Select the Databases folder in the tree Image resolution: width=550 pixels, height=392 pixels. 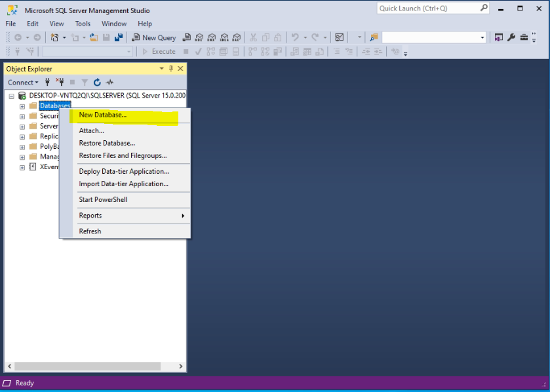(x=55, y=106)
